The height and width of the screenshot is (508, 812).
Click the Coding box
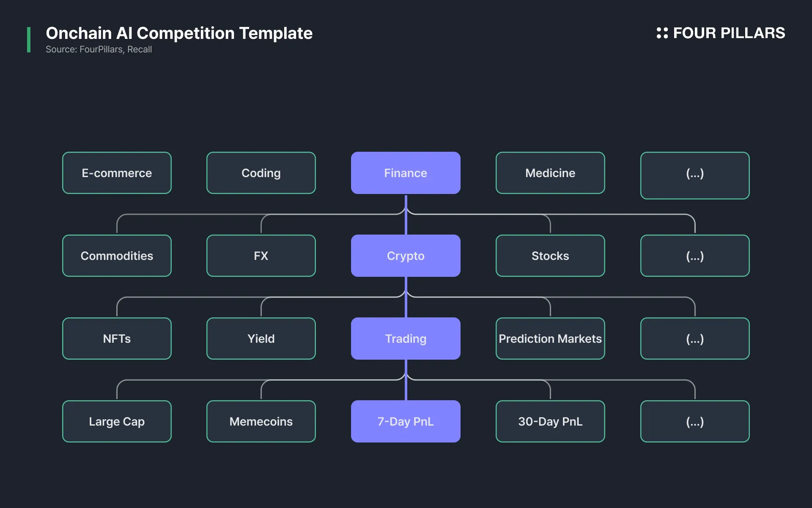pos(261,173)
